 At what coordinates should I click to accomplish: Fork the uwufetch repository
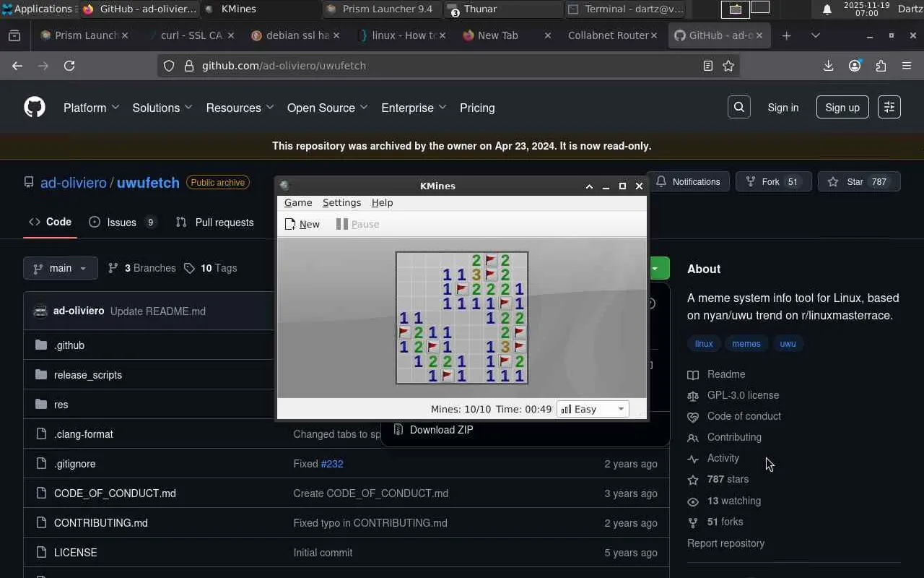tap(774, 182)
